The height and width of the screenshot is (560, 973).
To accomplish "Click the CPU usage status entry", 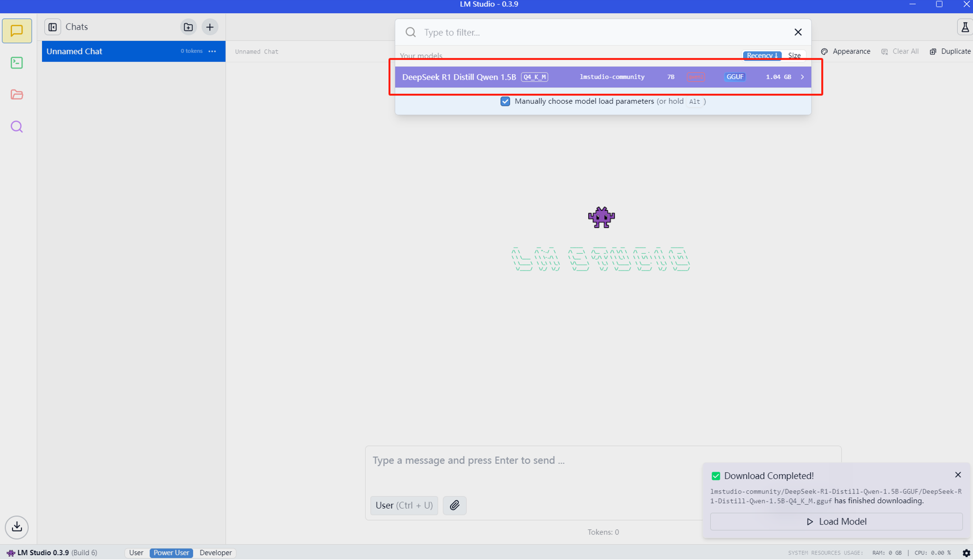I will pos(932,553).
